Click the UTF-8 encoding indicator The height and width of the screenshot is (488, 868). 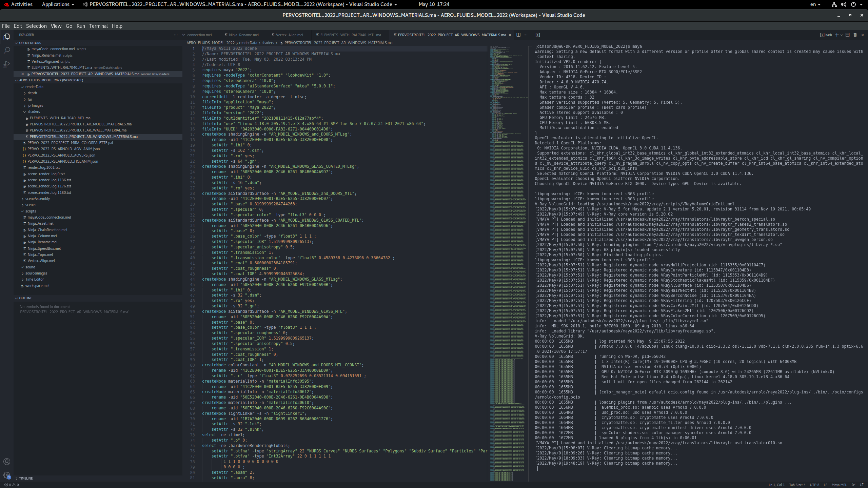click(x=814, y=485)
